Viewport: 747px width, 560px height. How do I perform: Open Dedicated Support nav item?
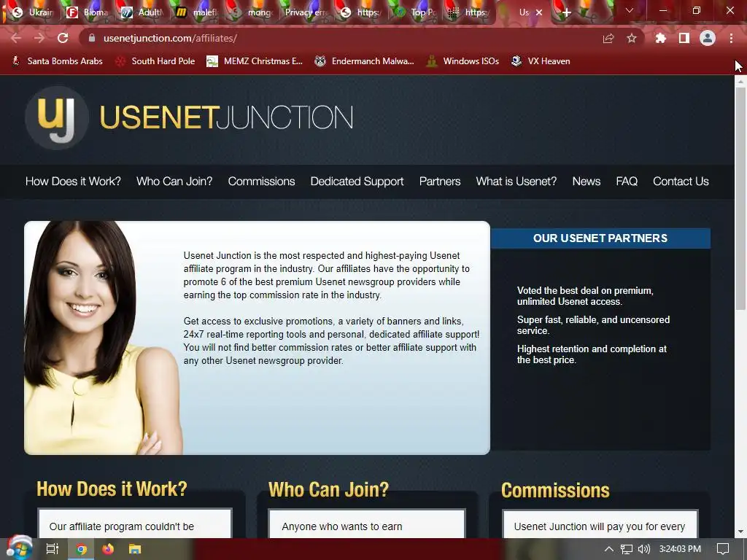click(357, 182)
